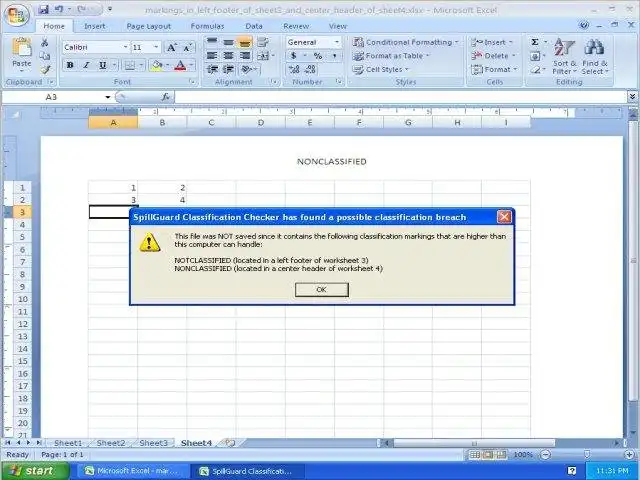Click the Save icon in quick access toolbar
This screenshot has height=480, width=640.
43,9
